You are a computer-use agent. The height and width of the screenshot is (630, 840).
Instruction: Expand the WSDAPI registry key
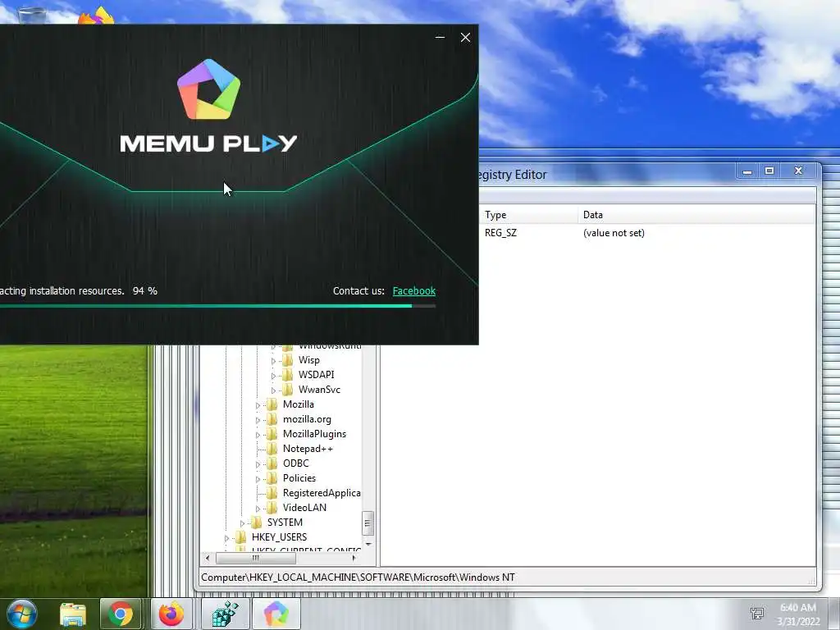(273, 376)
